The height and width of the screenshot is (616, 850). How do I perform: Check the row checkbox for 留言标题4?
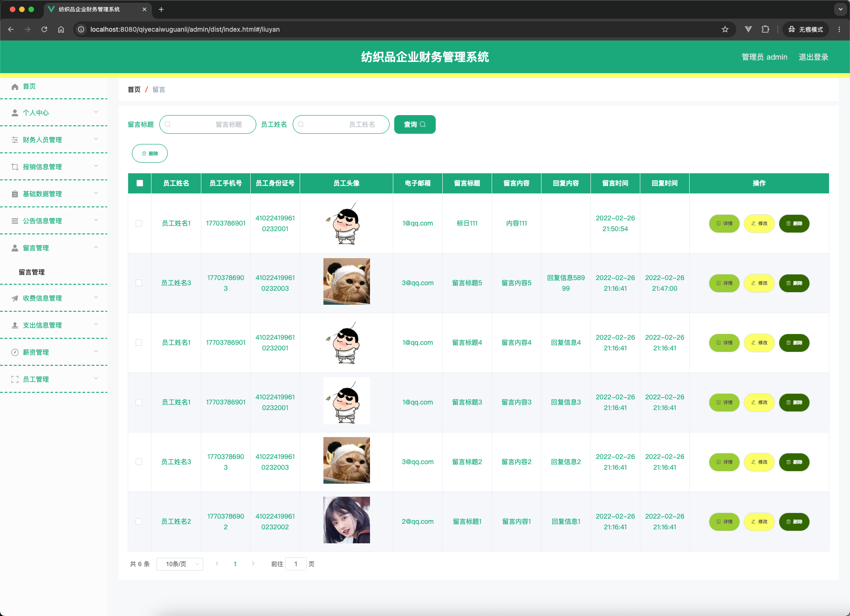click(x=139, y=342)
